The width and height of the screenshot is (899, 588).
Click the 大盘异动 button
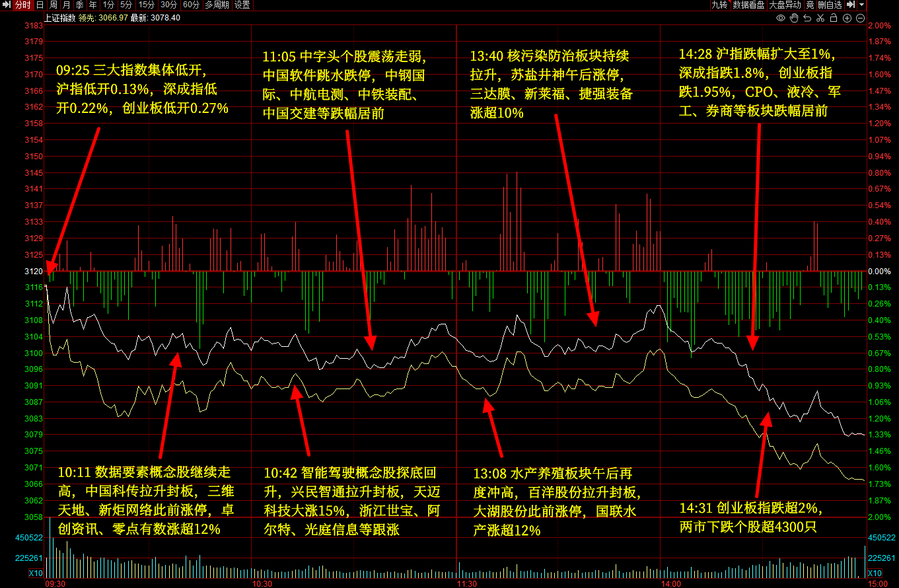(x=784, y=5)
